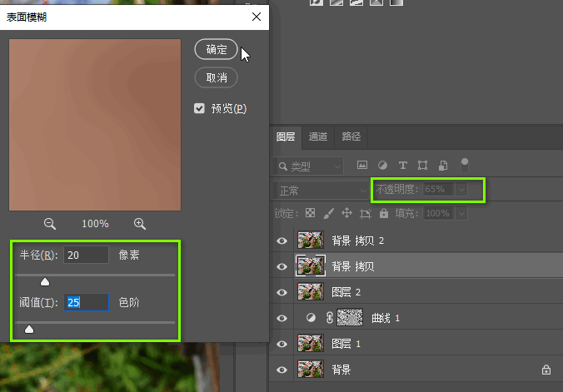Hide the 背景 拷贝 2 layer
The image size is (563, 392).
281,241
